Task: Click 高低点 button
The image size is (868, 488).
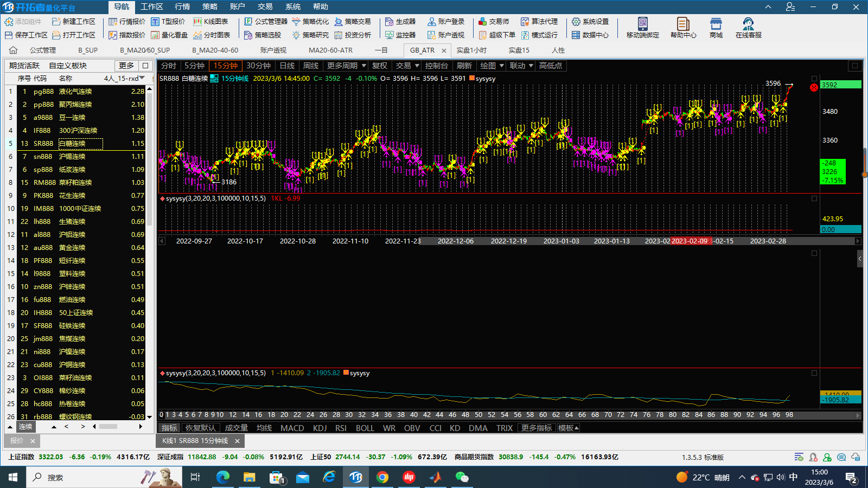Action: tap(551, 66)
